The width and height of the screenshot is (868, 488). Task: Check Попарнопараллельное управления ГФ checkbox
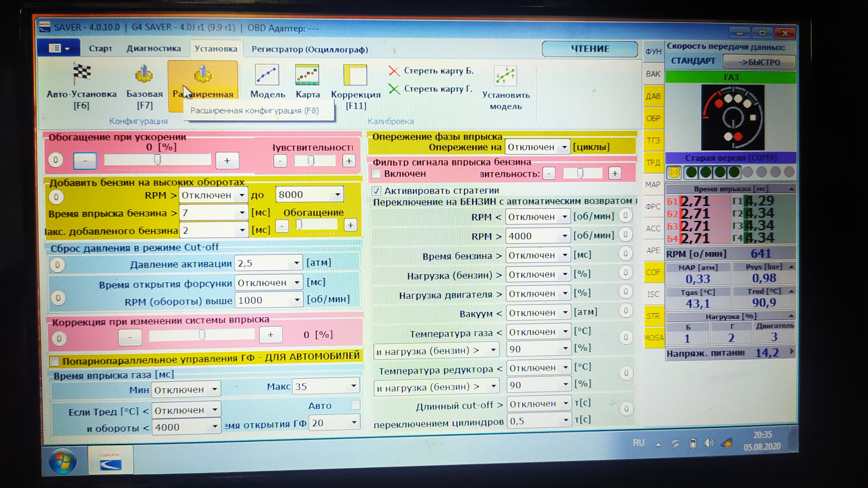point(54,361)
